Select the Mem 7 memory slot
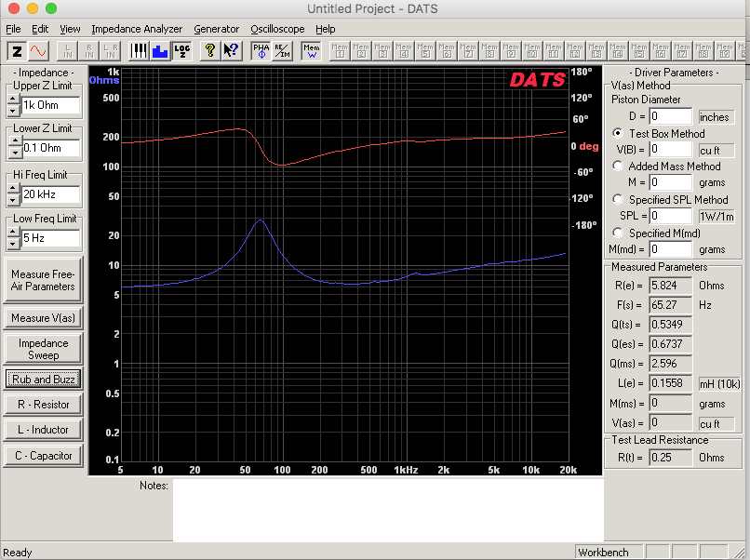Screen dimensions: 750x560 (x=468, y=50)
